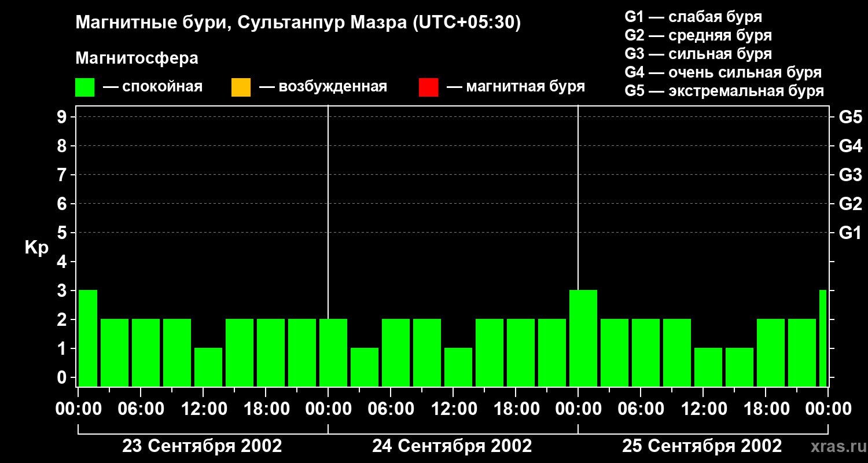Click the '18:00' time label for 25 September

[766, 409]
